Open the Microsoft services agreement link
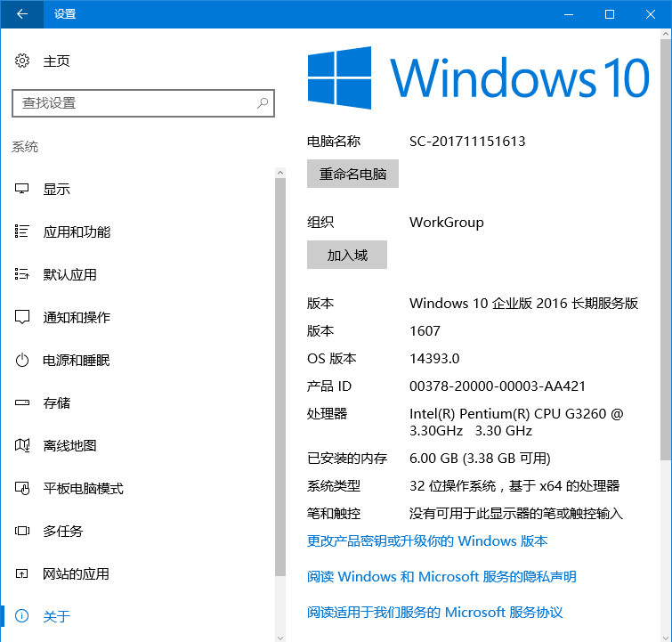672x642 pixels. coord(434,612)
